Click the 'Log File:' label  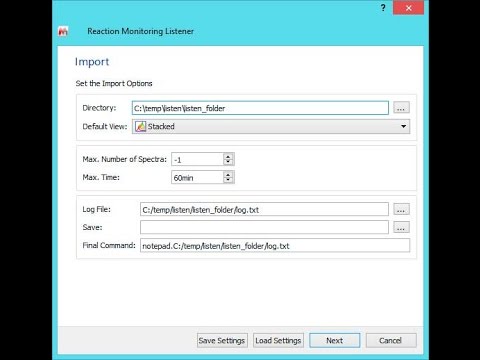point(96,209)
